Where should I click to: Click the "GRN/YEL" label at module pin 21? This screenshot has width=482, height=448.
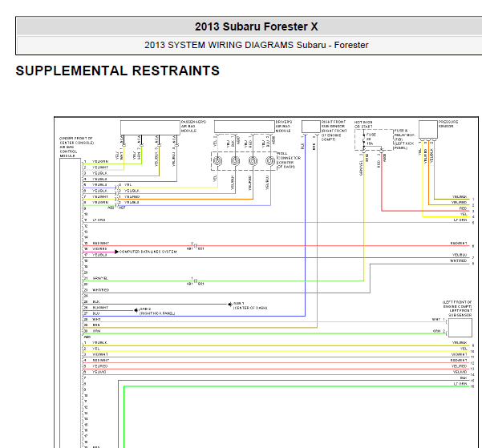[x=100, y=278]
